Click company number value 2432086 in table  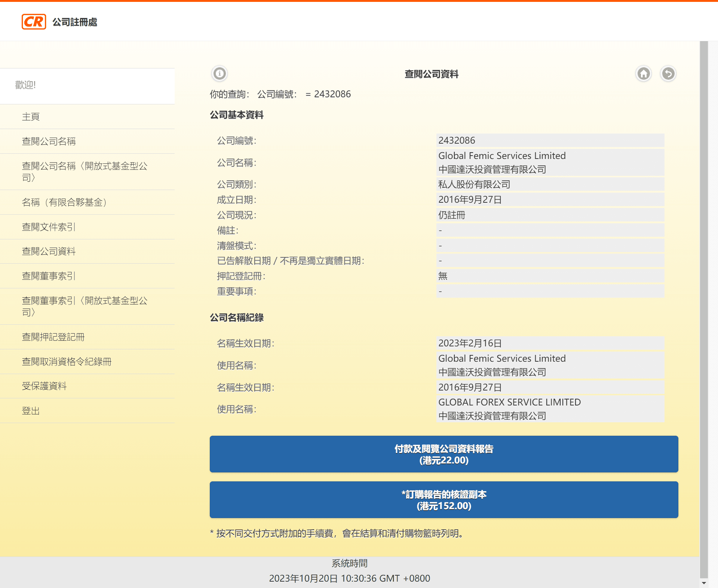click(550, 140)
